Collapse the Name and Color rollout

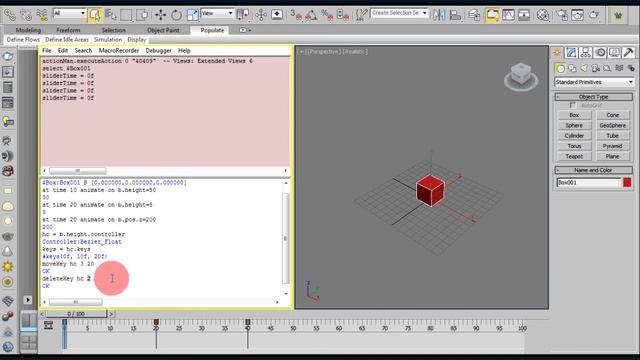tap(593, 170)
